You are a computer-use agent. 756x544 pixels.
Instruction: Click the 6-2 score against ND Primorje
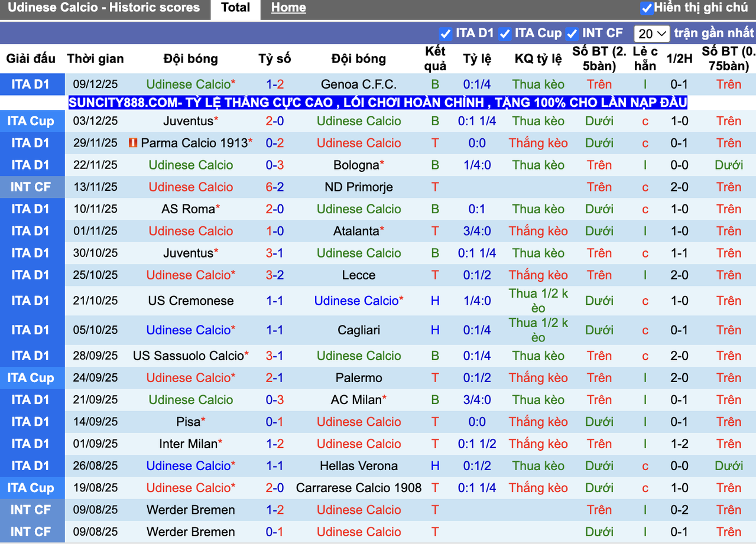pyautogui.click(x=275, y=187)
